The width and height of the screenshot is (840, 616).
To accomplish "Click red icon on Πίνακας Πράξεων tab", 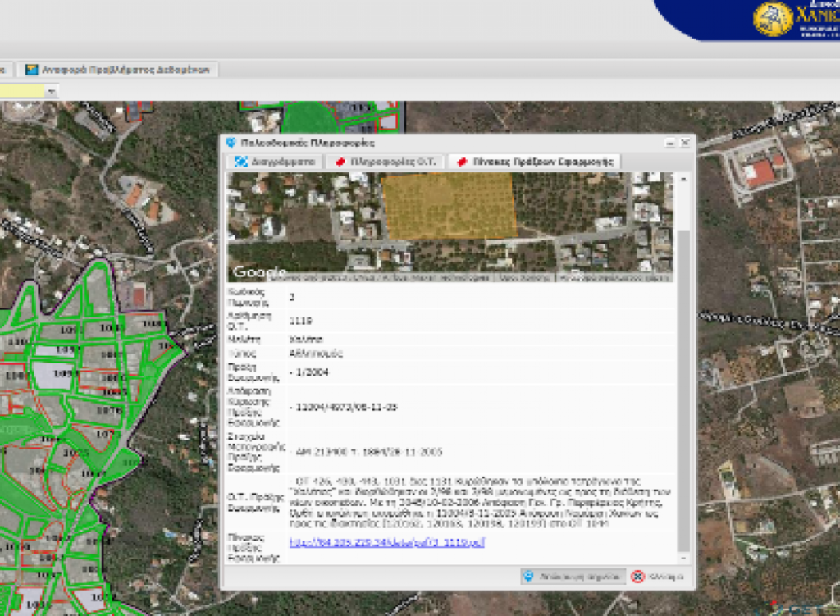I will pyautogui.click(x=462, y=162).
